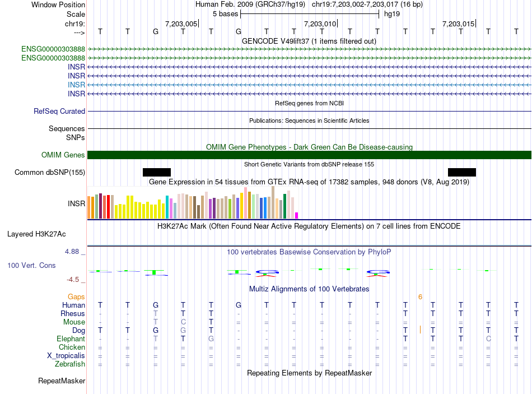Open the GENCODE V49lift37 track title
The image size is (532, 394).
click(309, 41)
